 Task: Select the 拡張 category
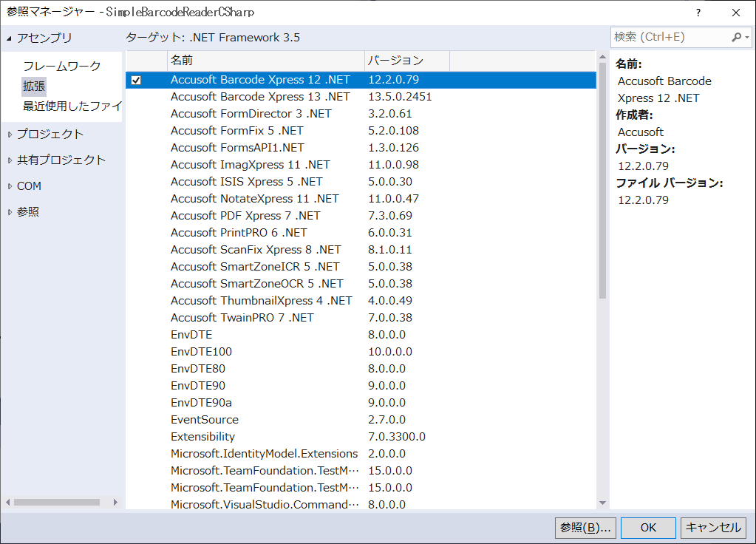[x=34, y=86]
